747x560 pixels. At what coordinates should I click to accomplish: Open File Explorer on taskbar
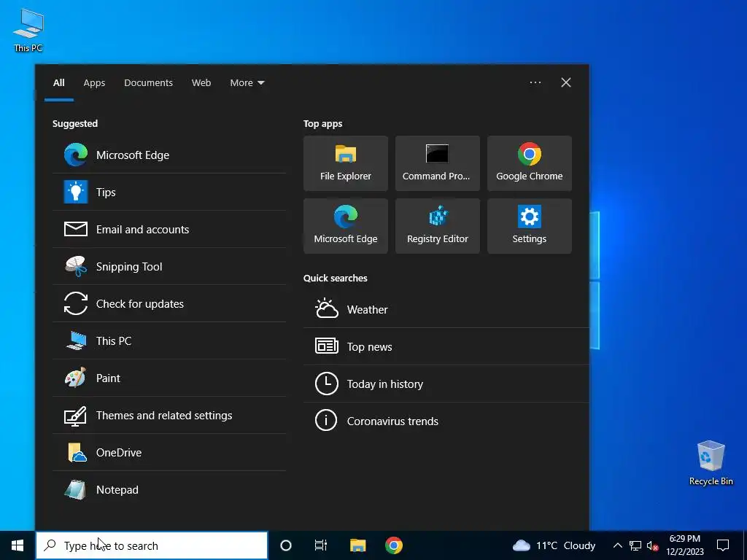pyautogui.click(x=357, y=545)
